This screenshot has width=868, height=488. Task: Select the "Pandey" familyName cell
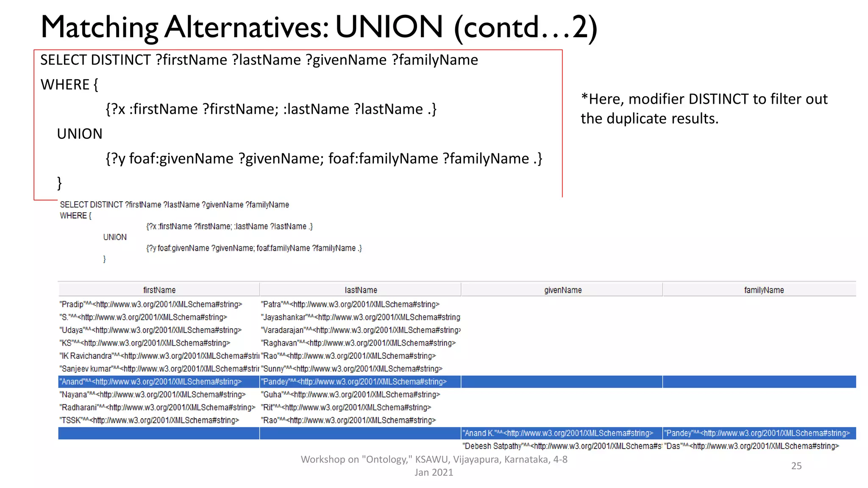[760, 433]
